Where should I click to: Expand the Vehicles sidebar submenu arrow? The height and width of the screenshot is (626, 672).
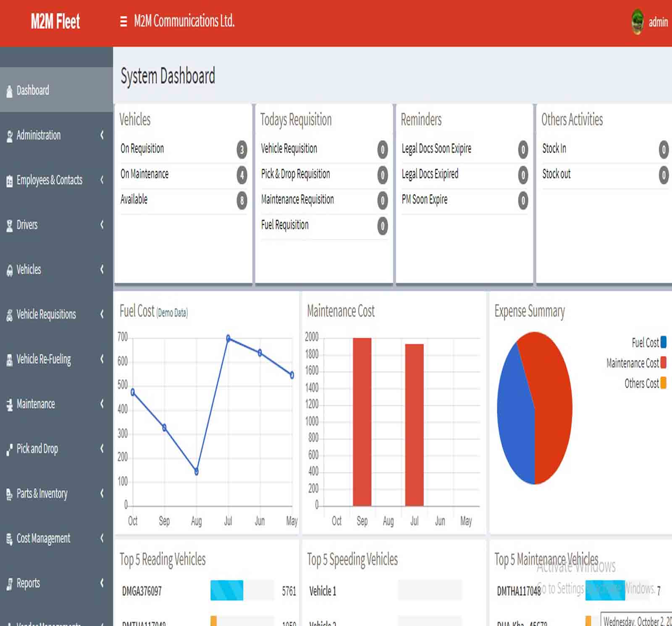point(102,269)
